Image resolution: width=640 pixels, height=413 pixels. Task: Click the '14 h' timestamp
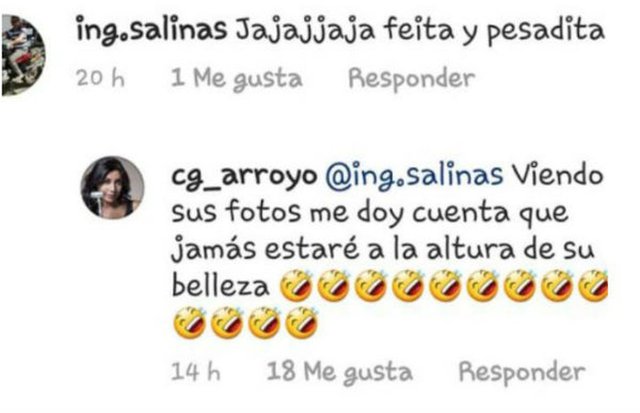(196, 372)
